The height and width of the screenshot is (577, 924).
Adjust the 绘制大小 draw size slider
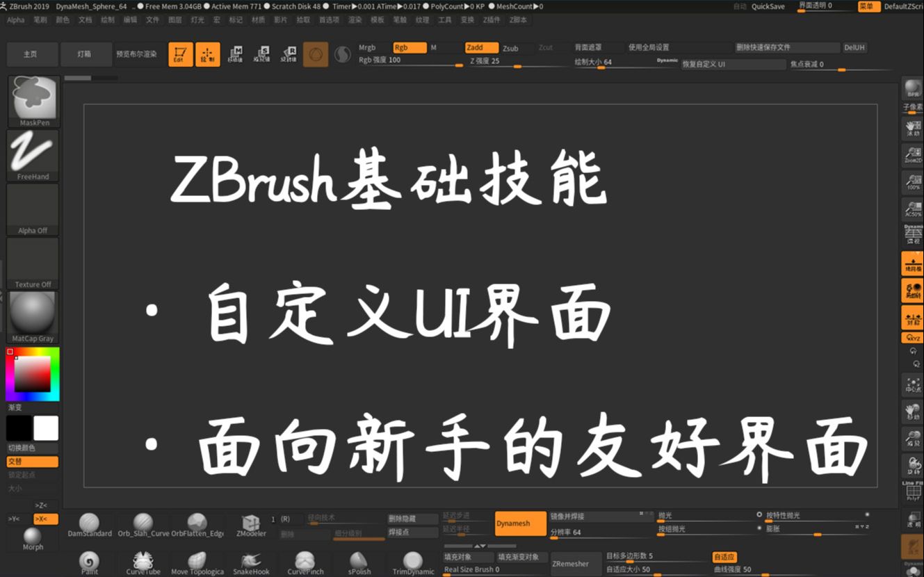[x=626, y=62]
